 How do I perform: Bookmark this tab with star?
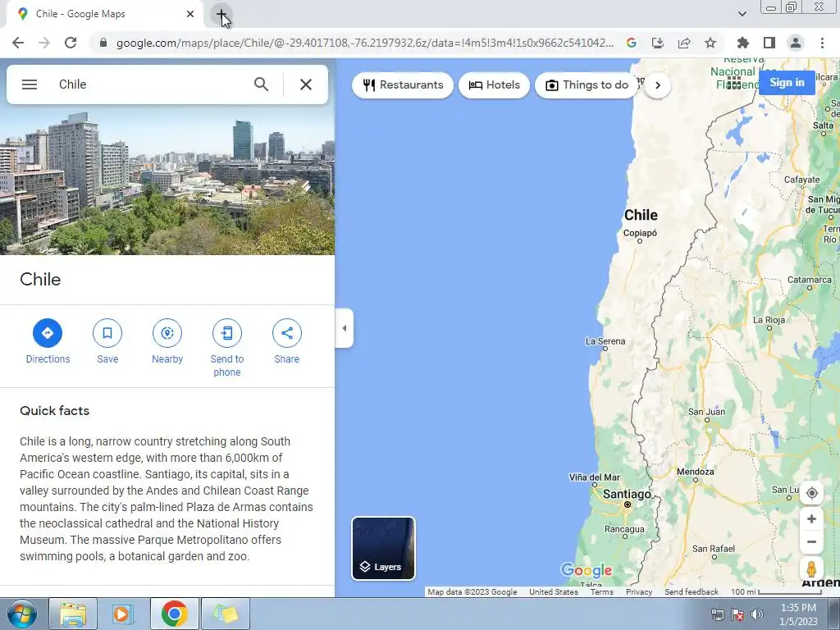pos(710,43)
